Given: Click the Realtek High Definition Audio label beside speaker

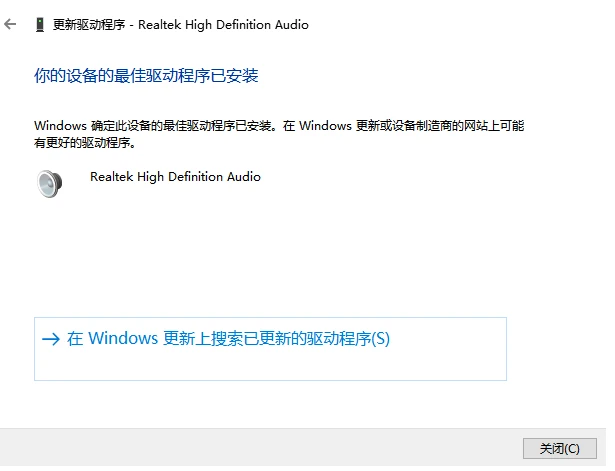Looking at the screenshot, I should pos(175,177).
